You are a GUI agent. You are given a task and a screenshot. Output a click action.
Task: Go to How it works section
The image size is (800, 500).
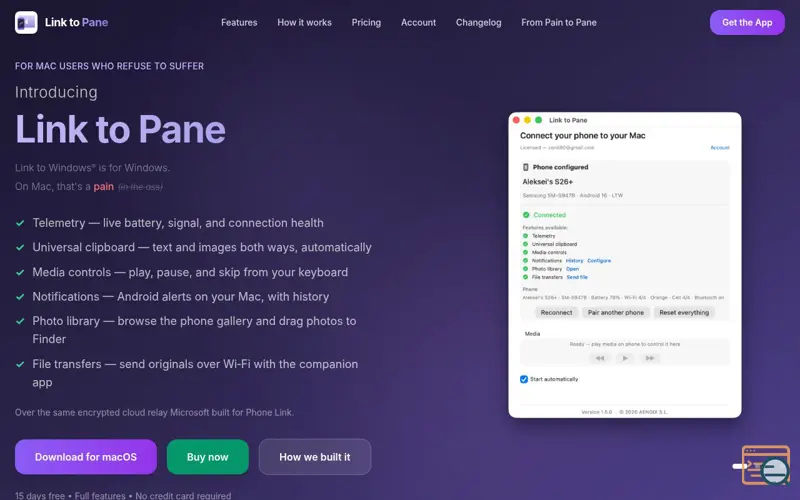click(304, 22)
